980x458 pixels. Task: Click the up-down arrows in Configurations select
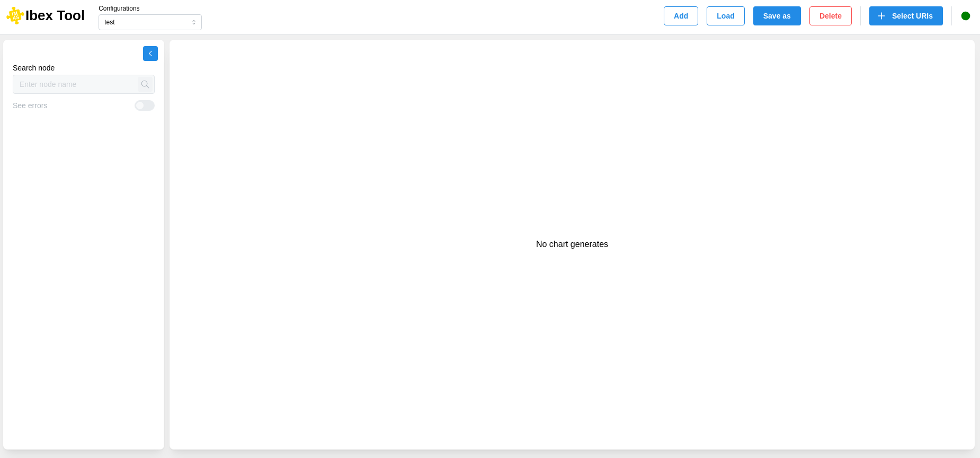click(194, 22)
